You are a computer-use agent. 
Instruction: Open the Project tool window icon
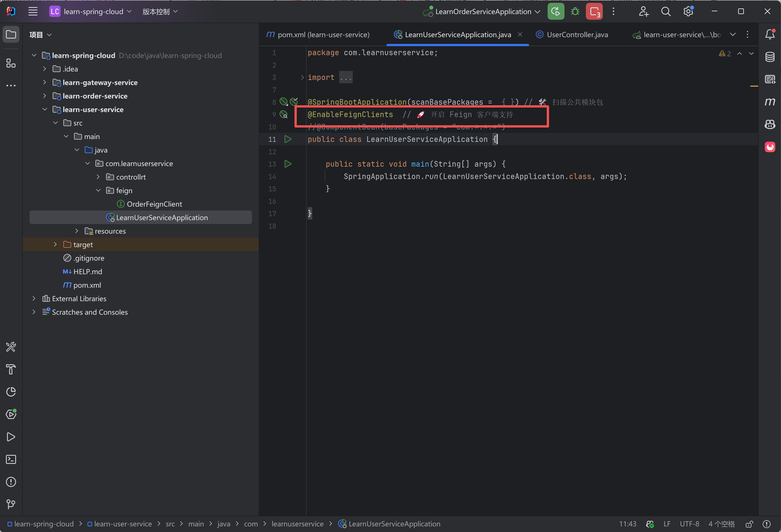(x=11, y=34)
